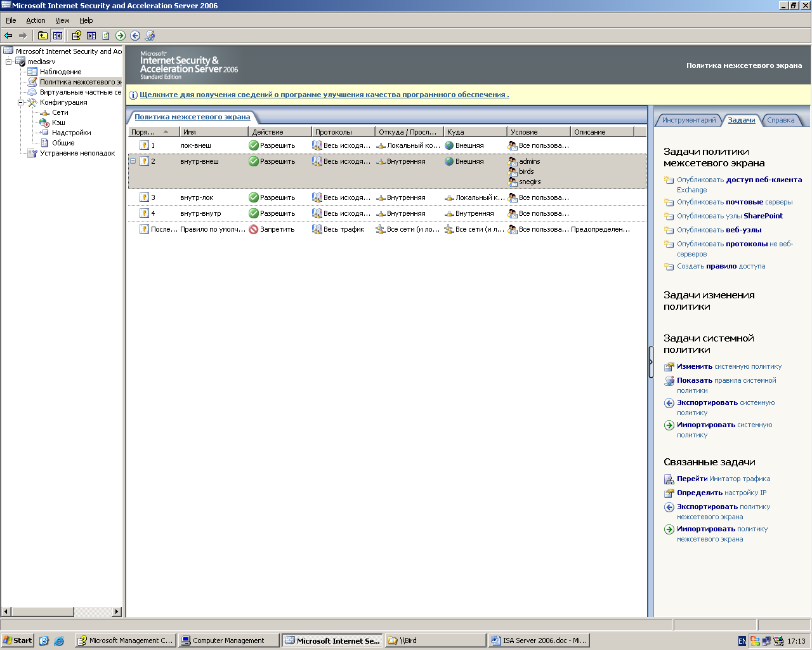
Task: Click the Up one level folder icon
Action: pos(43,36)
